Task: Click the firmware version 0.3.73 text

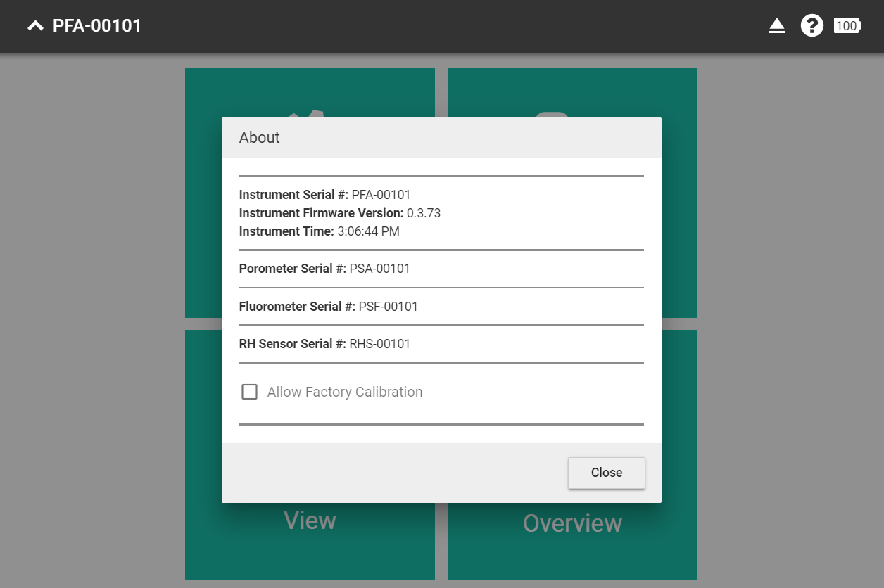Action: tap(424, 213)
